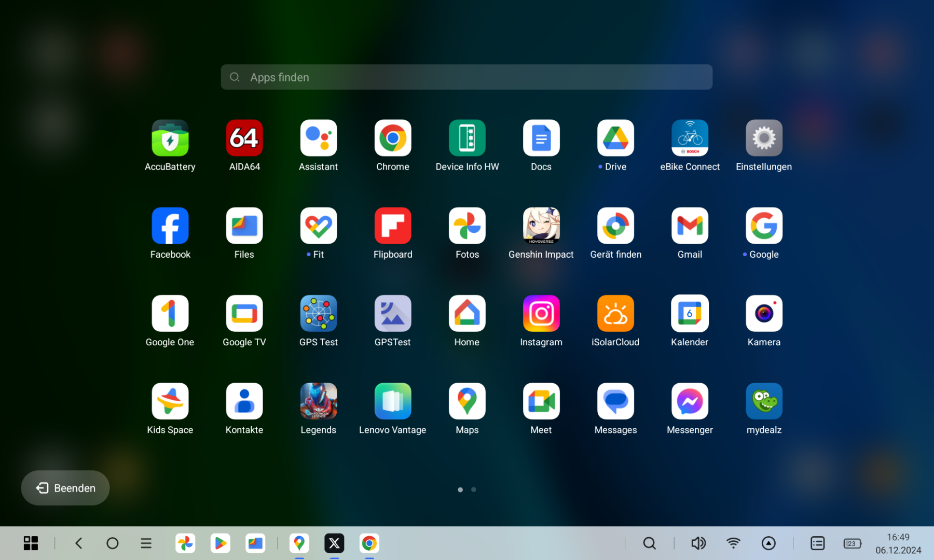Open Flipboard
The height and width of the screenshot is (560, 934).
click(393, 226)
